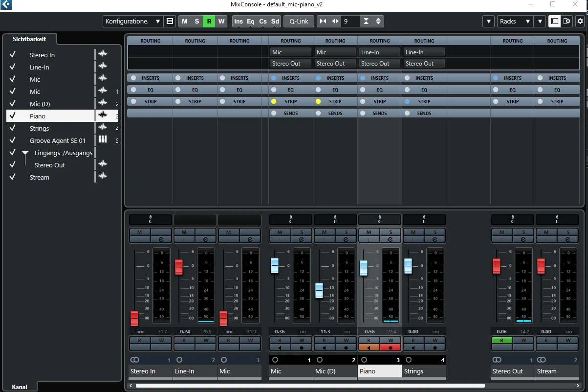Viewport: 588px width, 392px height.
Task: Open the Konfigurationen dropdown
Action: click(132, 21)
